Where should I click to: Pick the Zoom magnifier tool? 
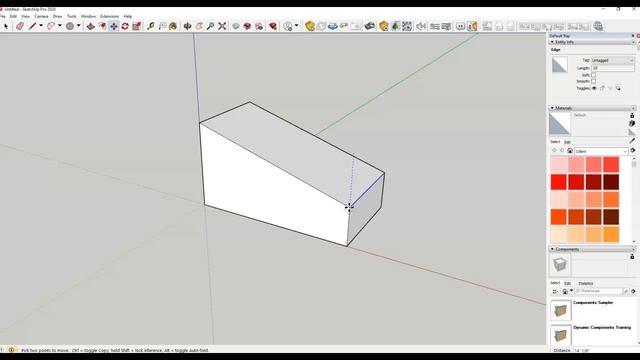[211, 26]
